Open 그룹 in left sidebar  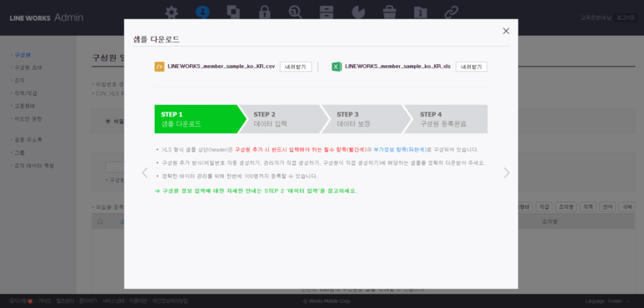click(20, 152)
